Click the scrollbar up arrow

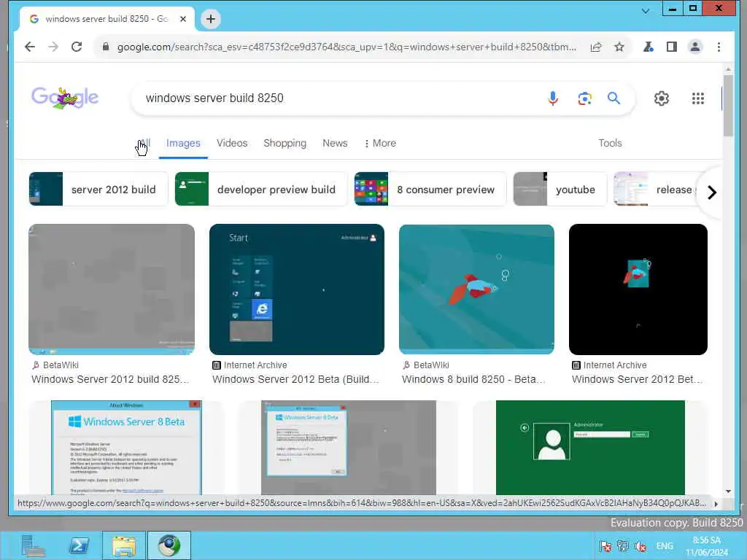coord(728,69)
